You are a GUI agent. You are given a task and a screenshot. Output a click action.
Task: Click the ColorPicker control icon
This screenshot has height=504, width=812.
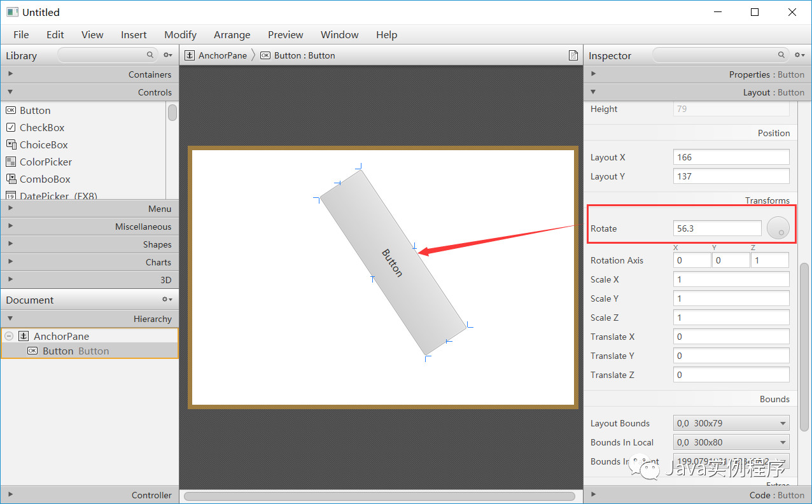point(10,162)
